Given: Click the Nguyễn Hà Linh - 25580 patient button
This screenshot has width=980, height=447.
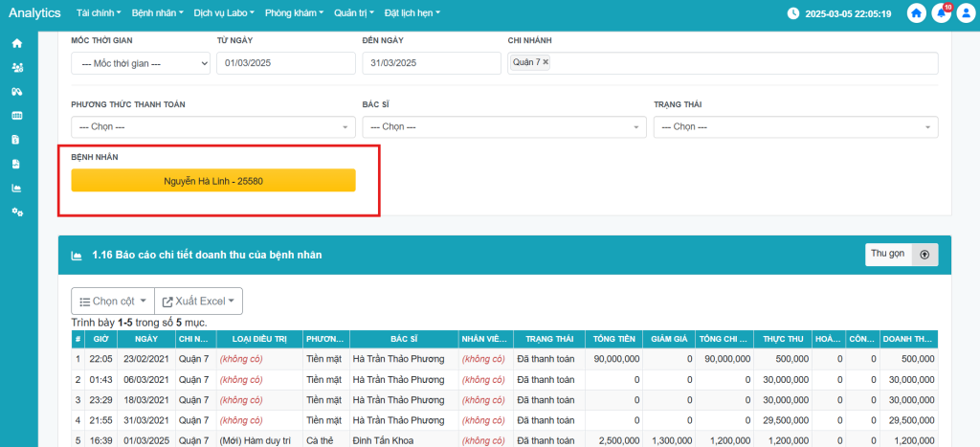Looking at the screenshot, I should [213, 181].
